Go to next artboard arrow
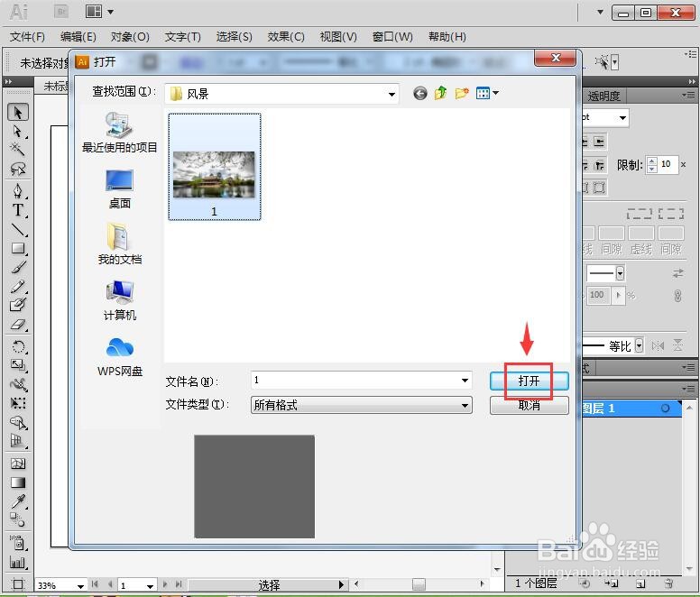Viewport: 700px width, 597px height. [x=165, y=584]
